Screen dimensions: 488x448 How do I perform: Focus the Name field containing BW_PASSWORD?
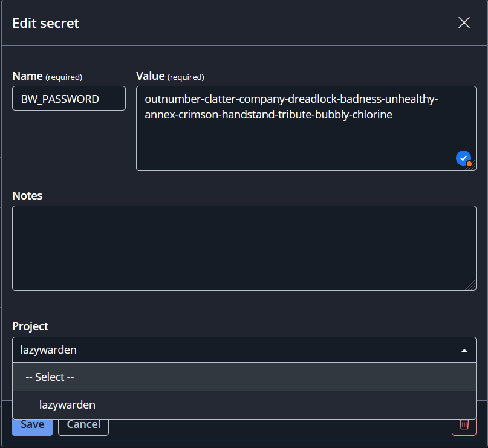[x=69, y=99]
